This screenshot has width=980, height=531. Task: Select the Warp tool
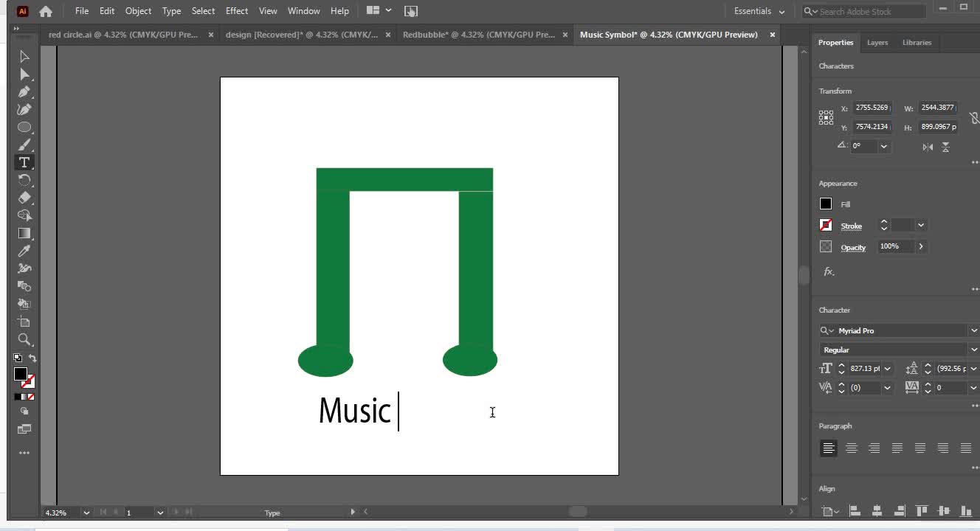coord(24,268)
